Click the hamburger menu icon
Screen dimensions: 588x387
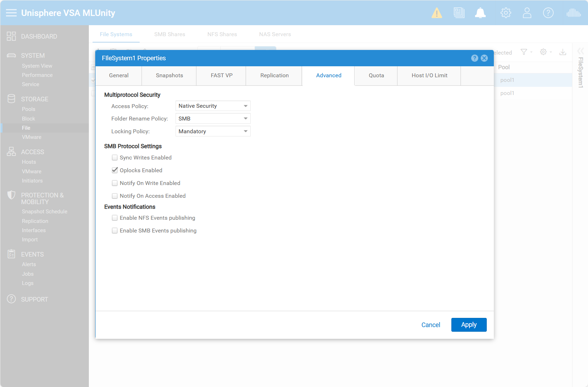[x=11, y=13]
